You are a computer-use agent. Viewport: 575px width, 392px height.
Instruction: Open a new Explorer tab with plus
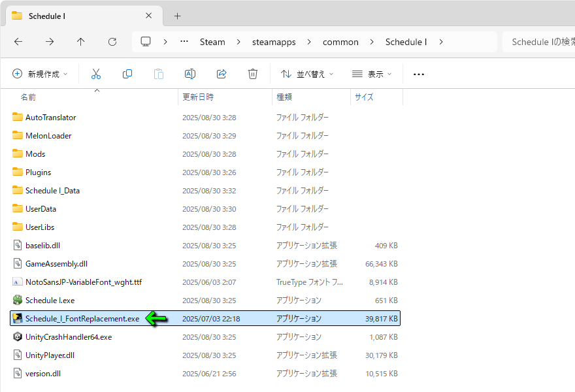click(177, 16)
